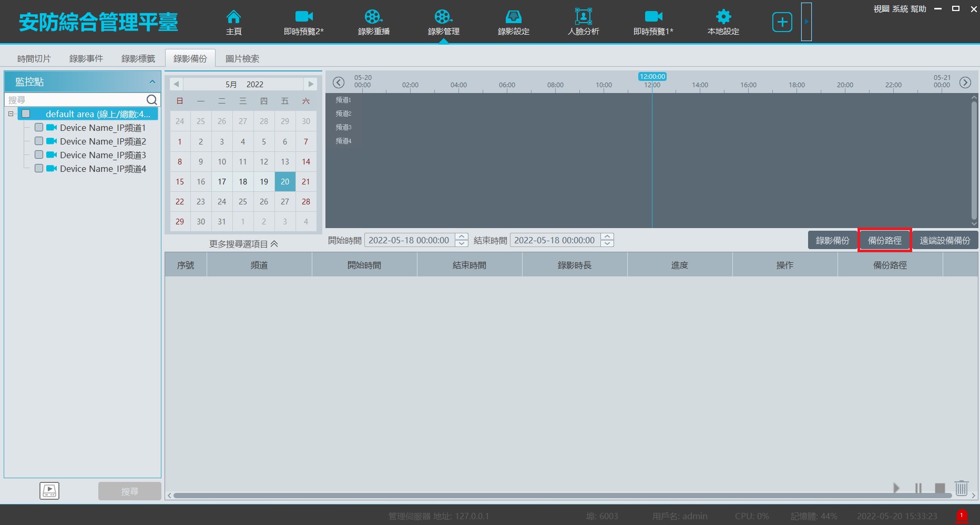
Task: Click camera icon of Device Name_IP頻道4
Action: click(52, 169)
